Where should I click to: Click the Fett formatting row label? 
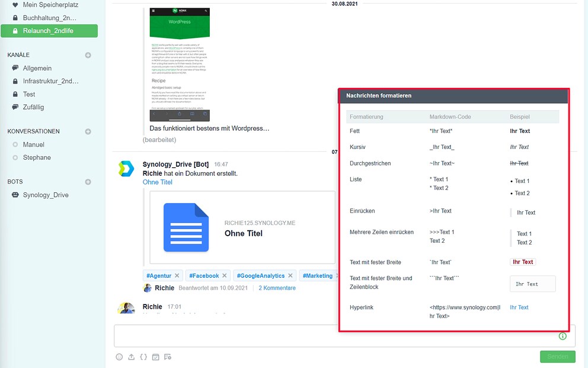[354, 131]
